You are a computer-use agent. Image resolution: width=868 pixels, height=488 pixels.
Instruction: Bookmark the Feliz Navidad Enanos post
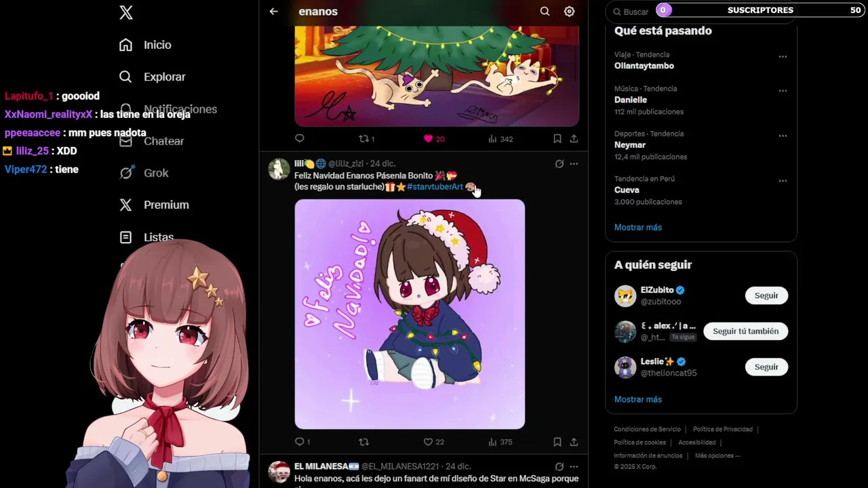click(557, 442)
